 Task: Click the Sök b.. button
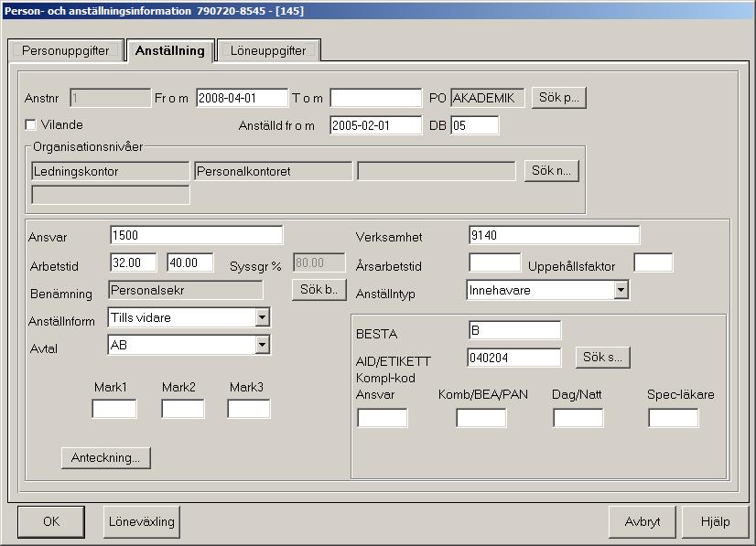(x=319, y=290)
